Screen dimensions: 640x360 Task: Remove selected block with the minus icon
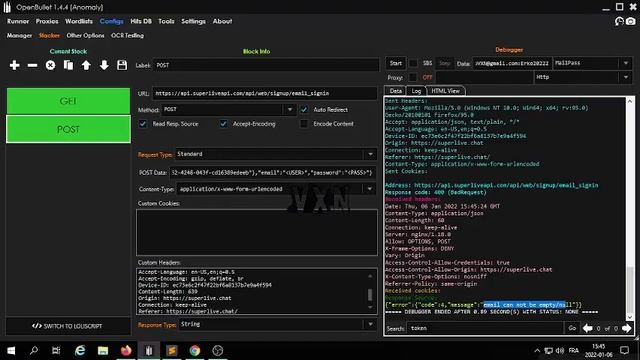[33, 65]
